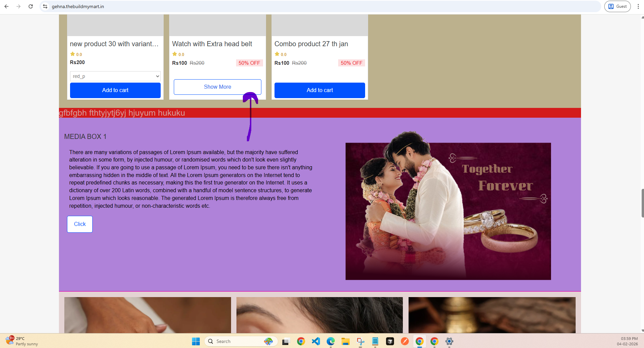Open Windows Settings from the taskbar

(449, 342)
